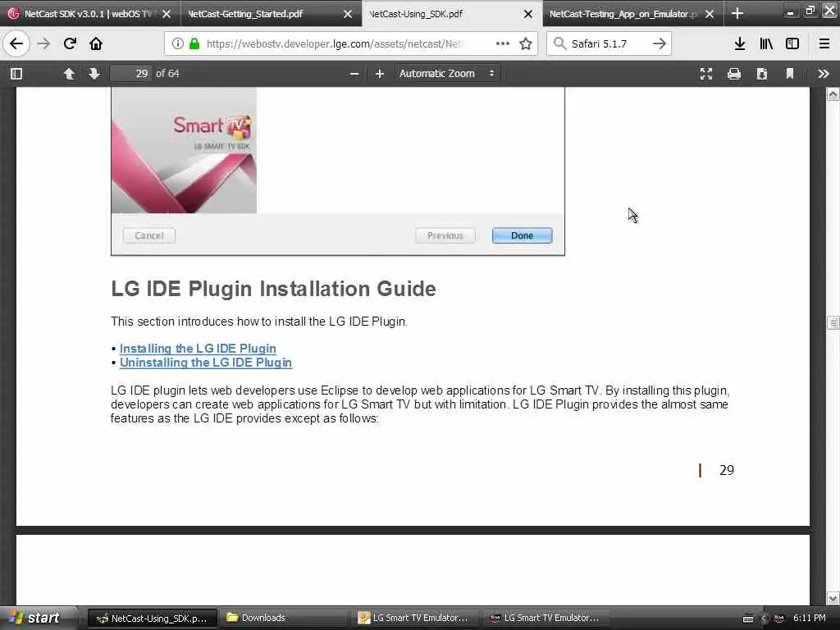Copy current view bookmark link

pyautogui.click(x=790, y=73)
